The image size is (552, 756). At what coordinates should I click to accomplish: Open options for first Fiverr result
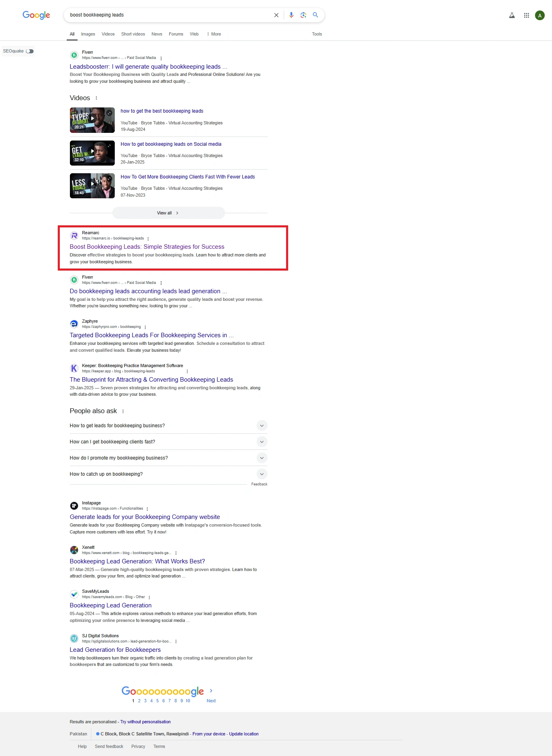click(161, 58)
